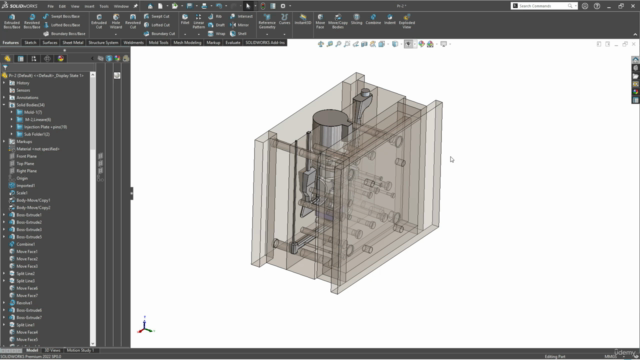Collapse the CommandManager ribbon arrow
The image size is (640, 360).
pos(635,34)
